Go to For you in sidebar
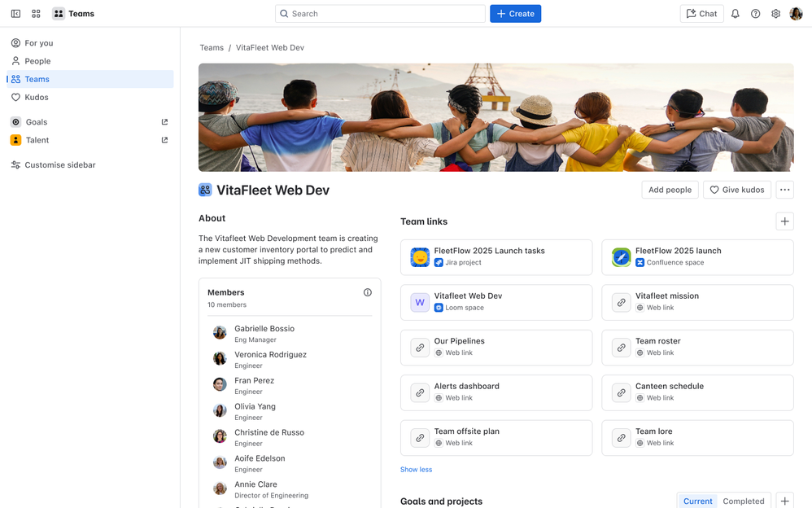 pos(90,43)
